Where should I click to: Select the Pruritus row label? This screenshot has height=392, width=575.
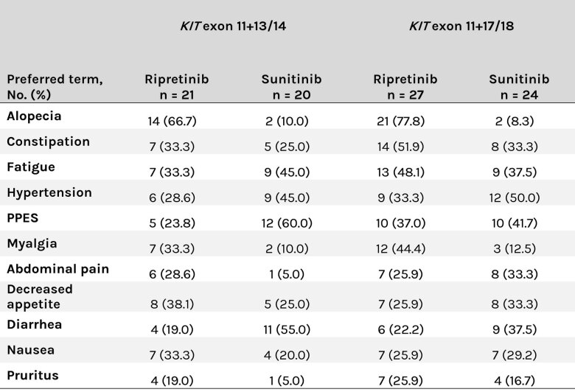pyautogui.click(x=32, y=376)
